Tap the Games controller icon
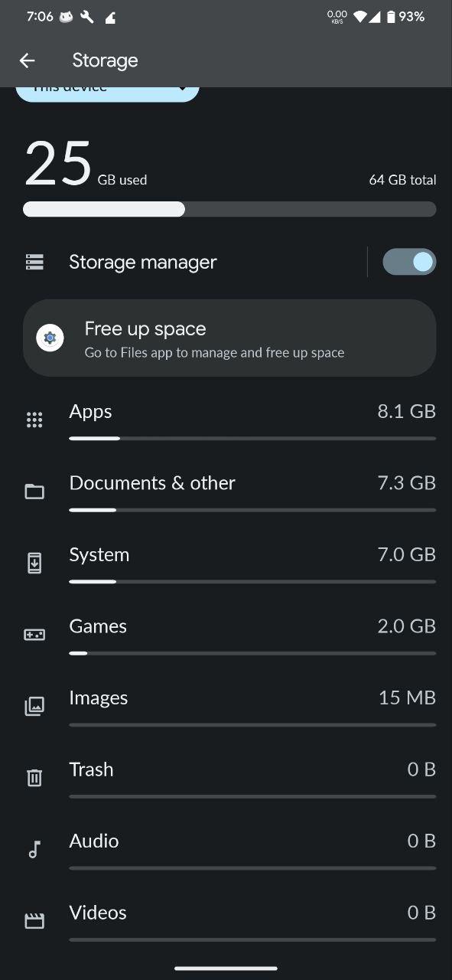Screen dimensions: 452x980 tap(34, 635)
